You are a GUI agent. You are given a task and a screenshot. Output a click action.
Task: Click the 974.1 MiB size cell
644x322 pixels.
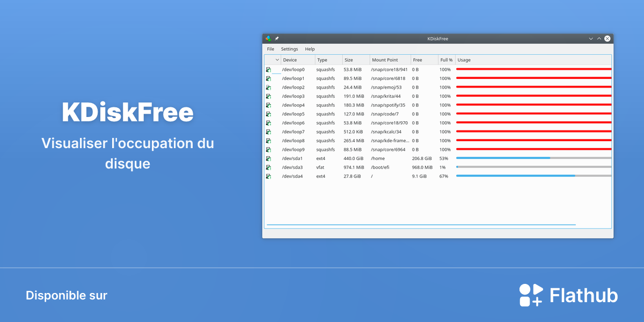(354, 167)
